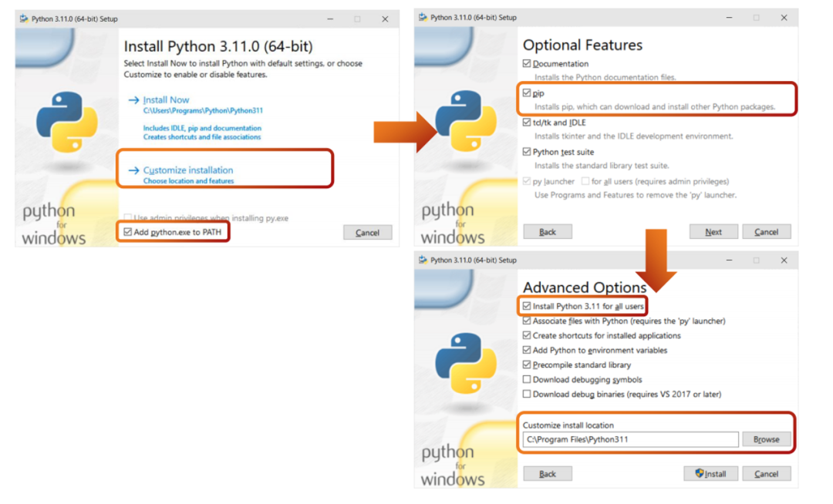Minimize the Install Python 3.11.0 setup window
This screenshot has height=504, width=833.
point(329,18)
